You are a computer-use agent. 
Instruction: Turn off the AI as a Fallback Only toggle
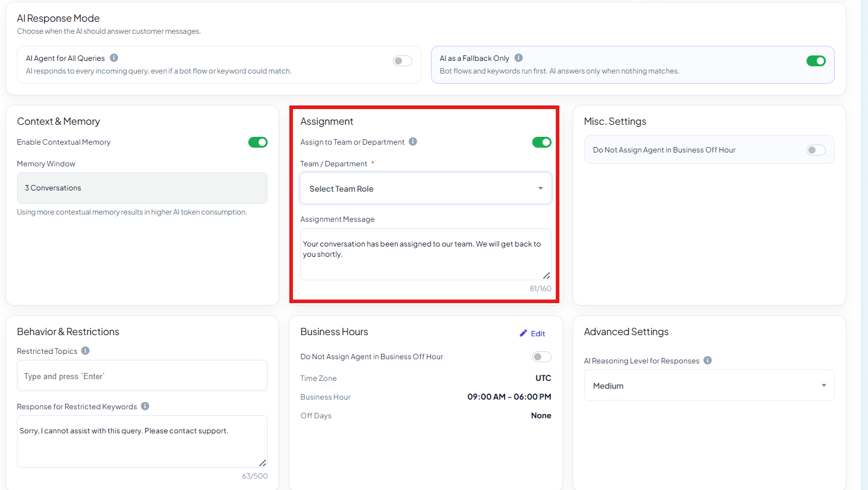click(816, 61)
